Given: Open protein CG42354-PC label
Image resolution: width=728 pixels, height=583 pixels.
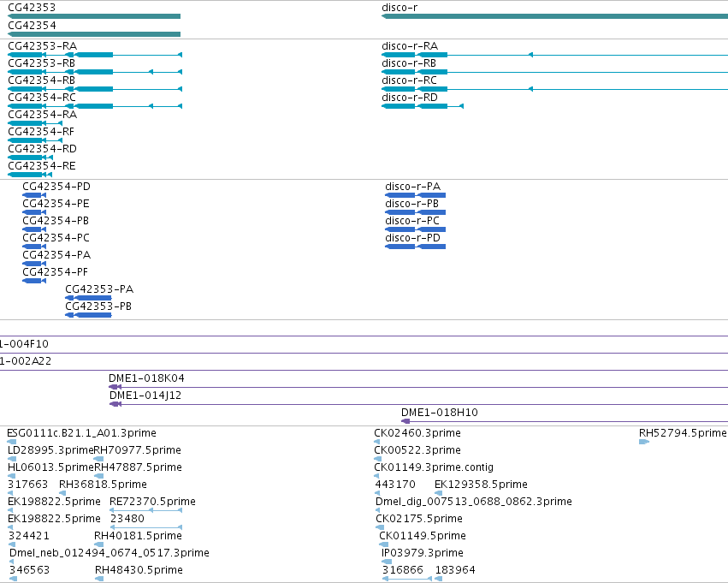Looking at the screenshot, I should click(56, 238).
